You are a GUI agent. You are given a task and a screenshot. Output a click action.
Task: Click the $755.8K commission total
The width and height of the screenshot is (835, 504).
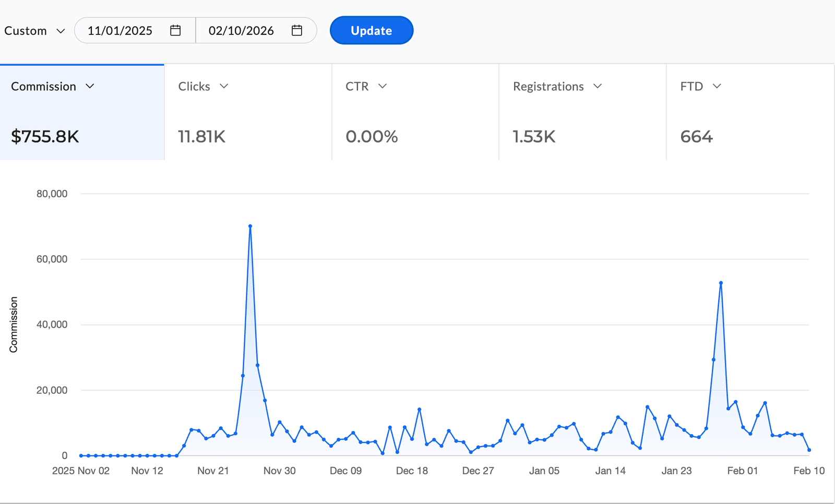point(45,137)
